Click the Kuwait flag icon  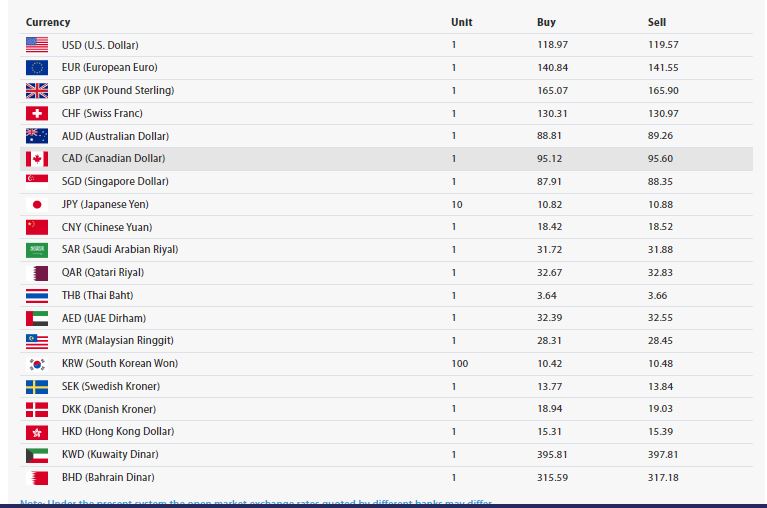click(37, 455)
